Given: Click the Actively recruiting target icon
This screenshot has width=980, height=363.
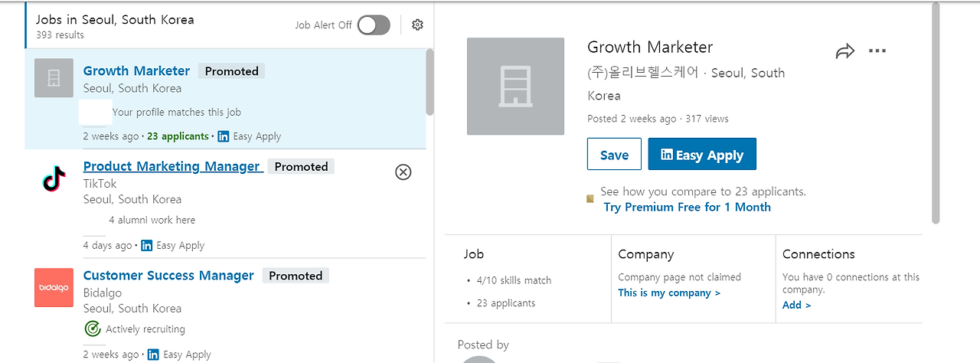Looking at the screenshot, I should pos(92,329).
